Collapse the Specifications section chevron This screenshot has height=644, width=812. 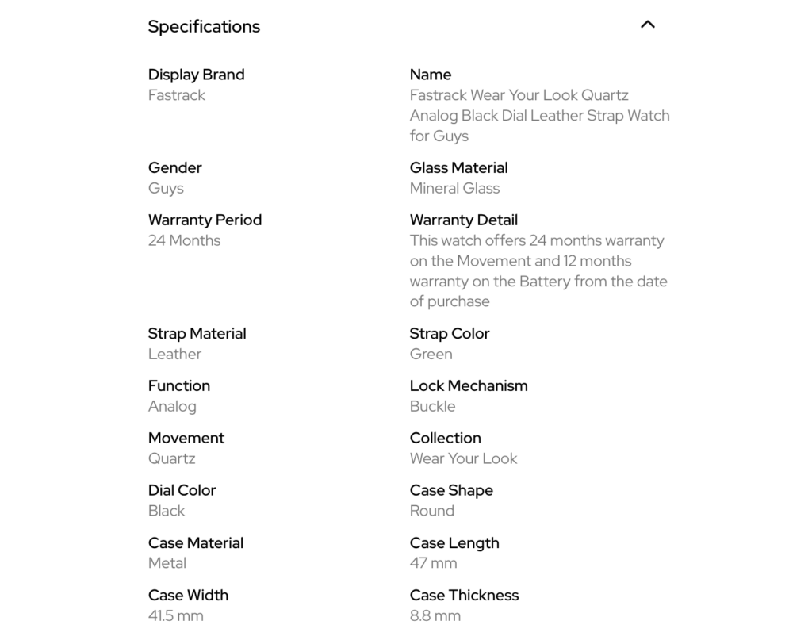point(647,25)
